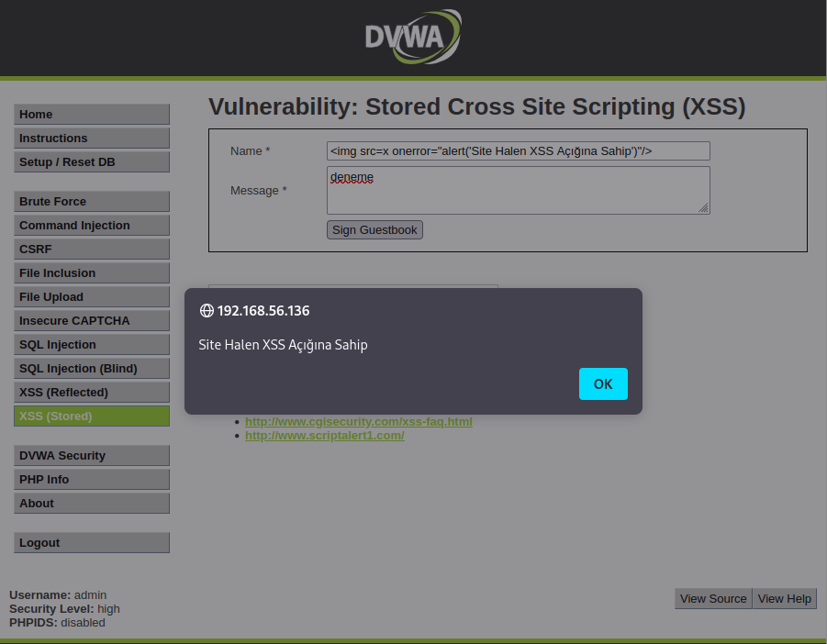Select SQL Injection (Blind) menu item

[92, 369]
